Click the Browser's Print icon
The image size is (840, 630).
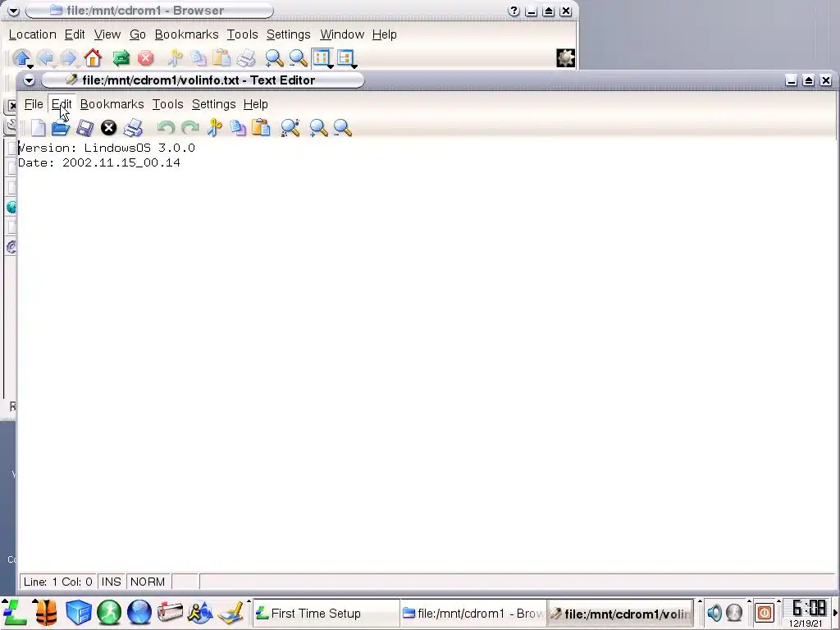click(x=246, y=58)
